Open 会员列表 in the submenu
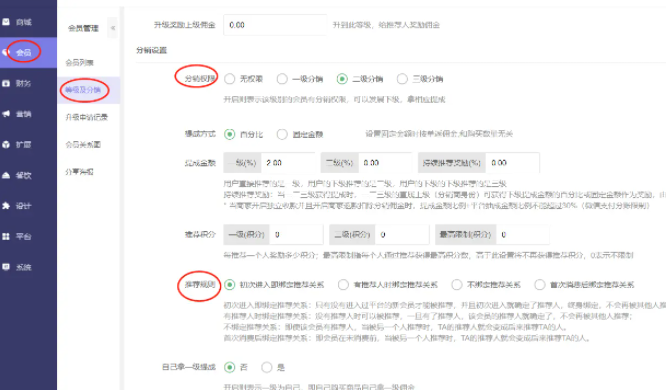The image size is (666, 390). coord(79,63)
